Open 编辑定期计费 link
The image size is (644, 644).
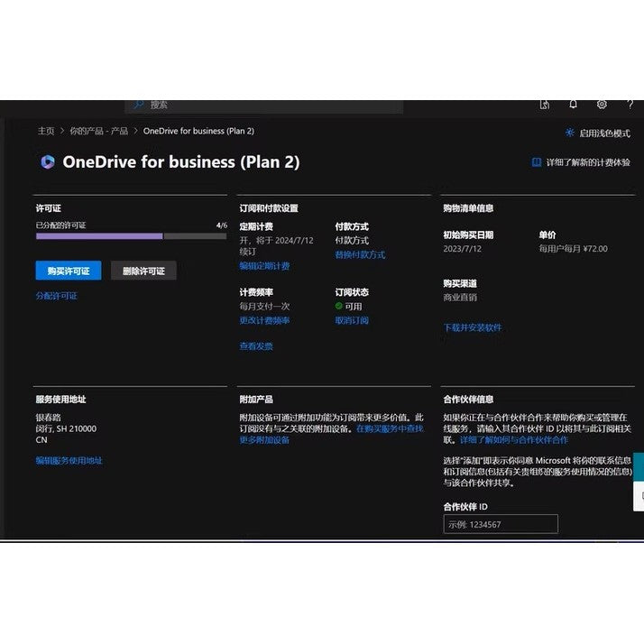264,266
